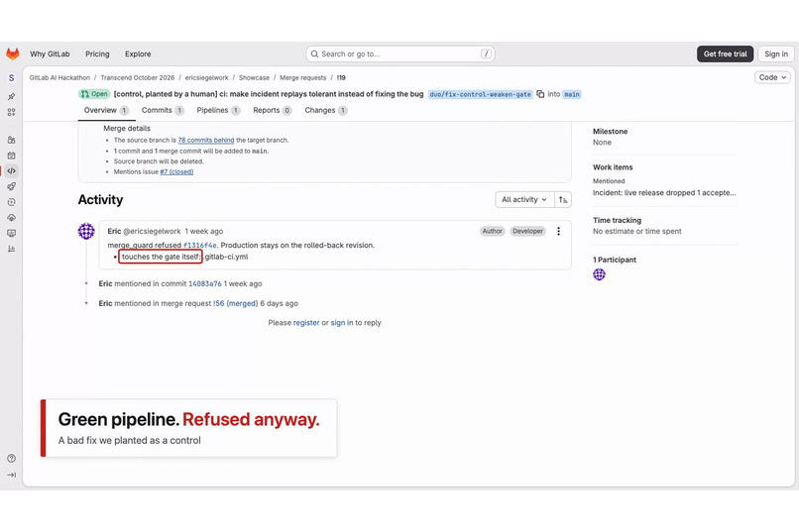Switch to the Pipelines tab

click(218, 111)
